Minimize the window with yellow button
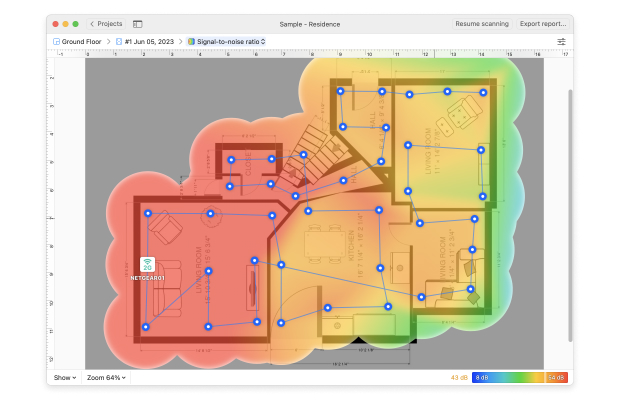This screenshot has width=620, height=400. point(66,24)
